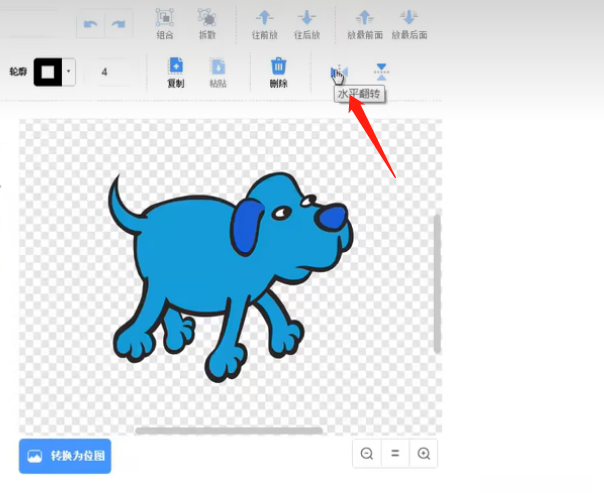The image size is (604, 503).
Task: Copy selection with 复制
Action: pyautogui.click(x=176, y=72)
